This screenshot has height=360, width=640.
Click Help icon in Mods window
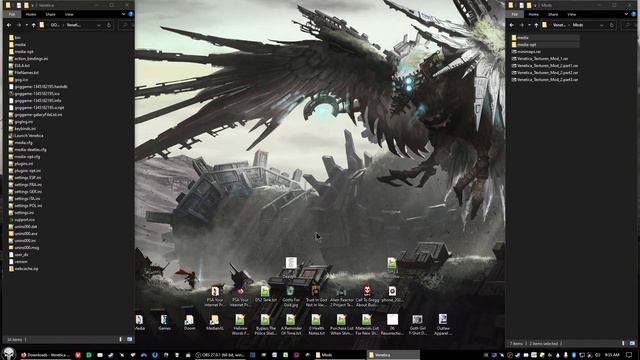point(633,14)
